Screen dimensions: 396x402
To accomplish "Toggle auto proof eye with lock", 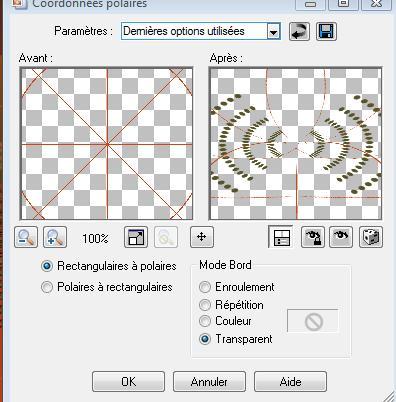I will coord(313,237).
